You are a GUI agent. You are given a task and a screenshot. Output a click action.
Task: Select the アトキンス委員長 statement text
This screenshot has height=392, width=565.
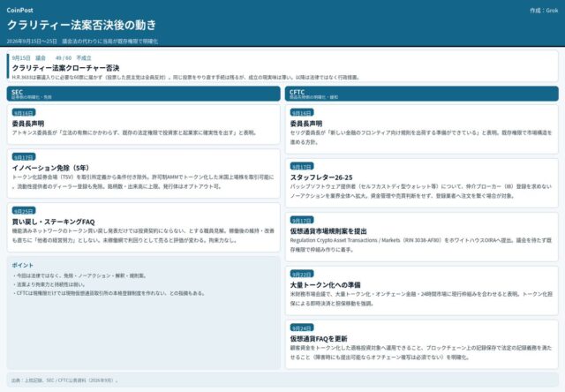point(134,132)
